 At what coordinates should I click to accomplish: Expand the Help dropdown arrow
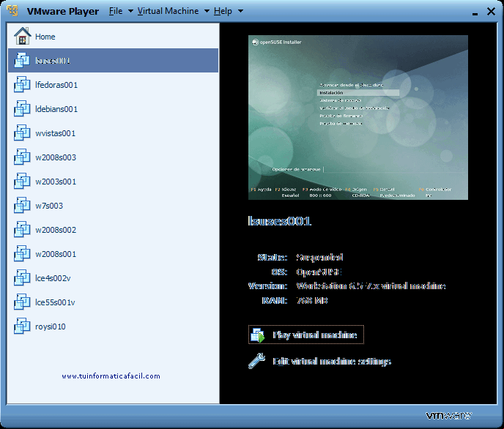tap(240, 11)
